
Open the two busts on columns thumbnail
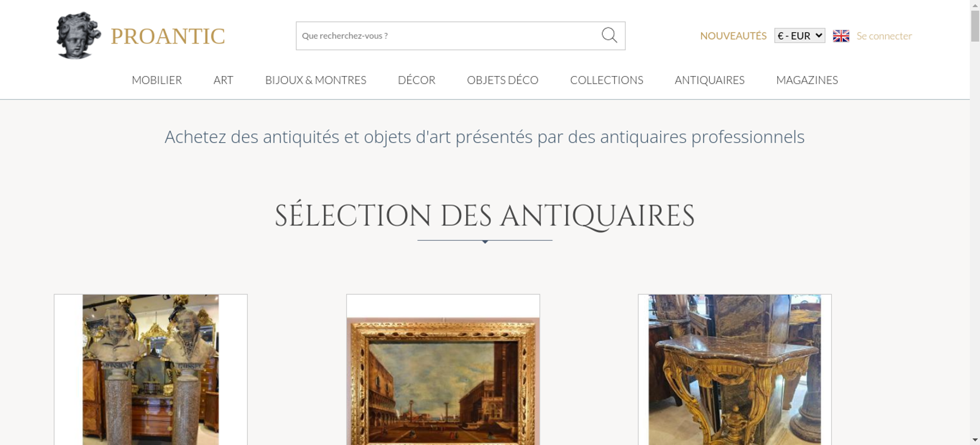[x=150, y=370]
